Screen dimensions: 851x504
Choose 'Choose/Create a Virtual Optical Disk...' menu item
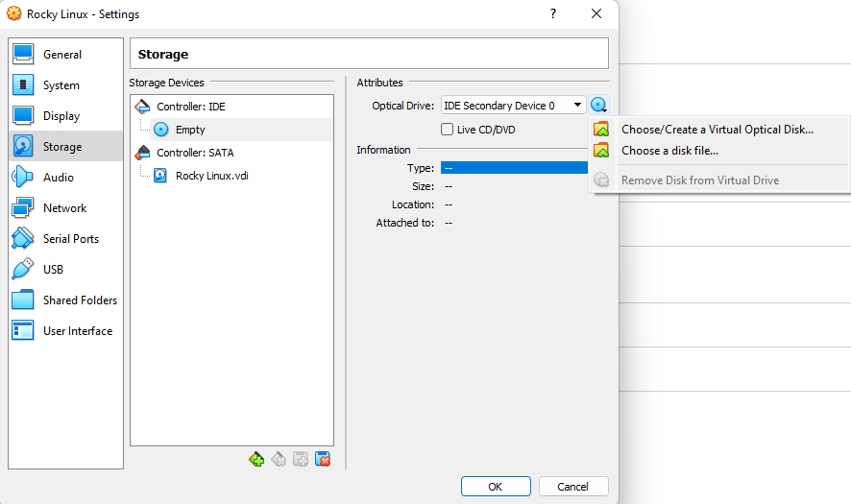(719, 129)
